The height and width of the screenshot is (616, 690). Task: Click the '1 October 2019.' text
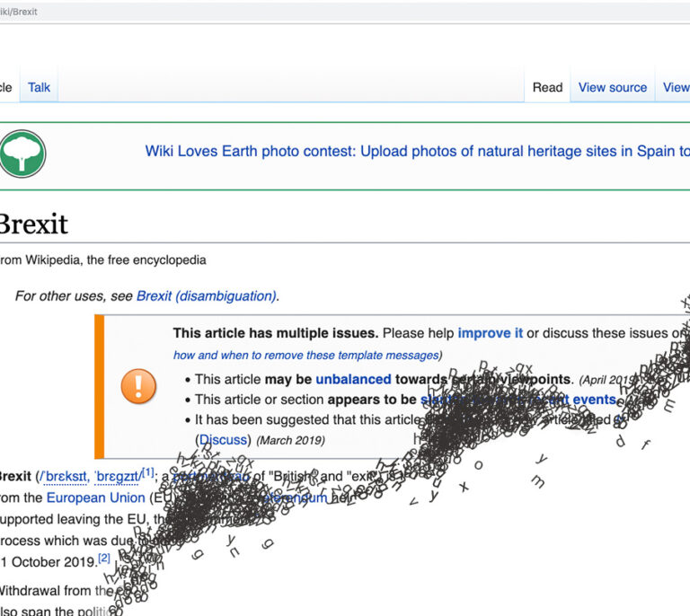49,562
